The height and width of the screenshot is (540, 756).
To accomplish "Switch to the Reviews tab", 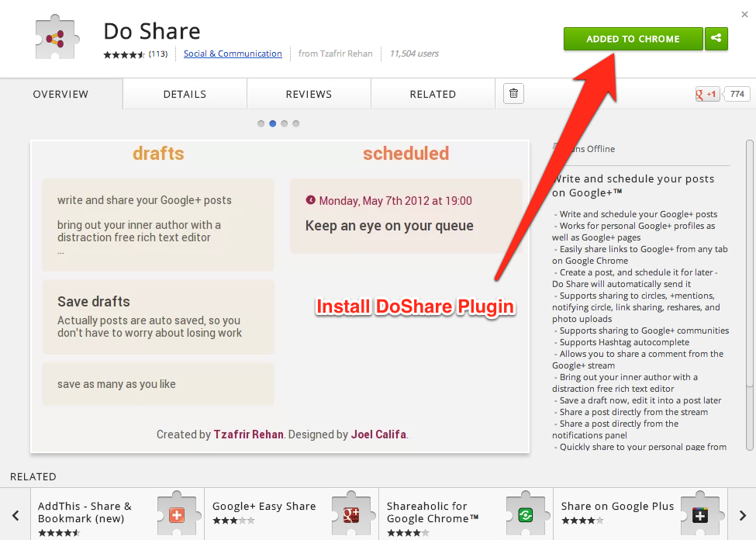I will click(309, 94).
